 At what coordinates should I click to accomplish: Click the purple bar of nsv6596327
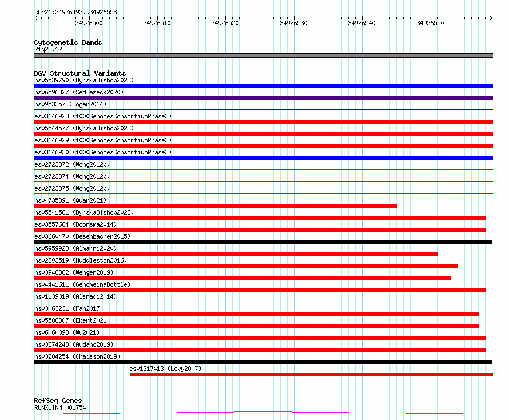pos(263,98)
